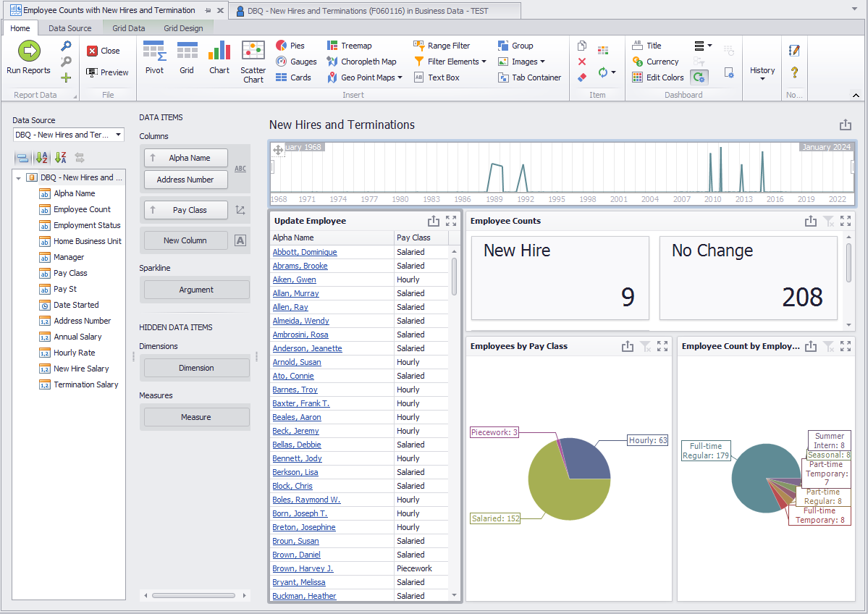868x614 pixels.
Task: Insert a Treemap item
Action: tap(350, 46)
